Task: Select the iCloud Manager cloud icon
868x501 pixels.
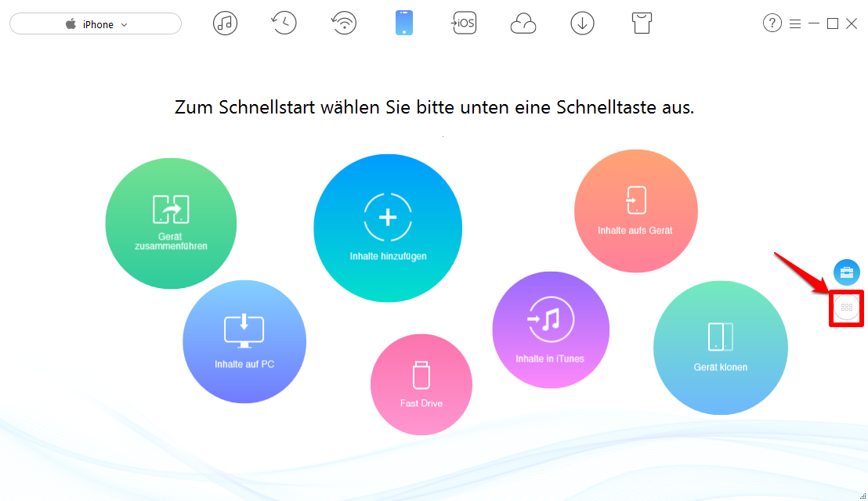Action: pyautogui.click(x=523, y=23)
